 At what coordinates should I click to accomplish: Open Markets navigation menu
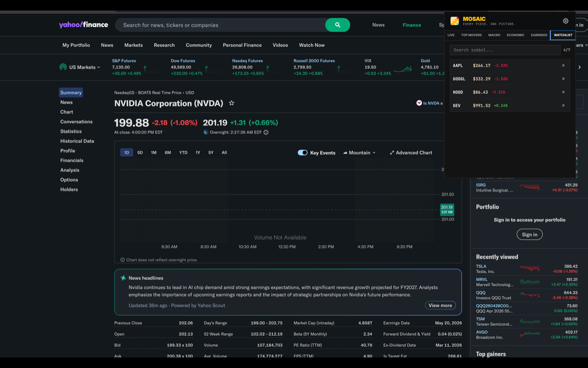point(133,45)
